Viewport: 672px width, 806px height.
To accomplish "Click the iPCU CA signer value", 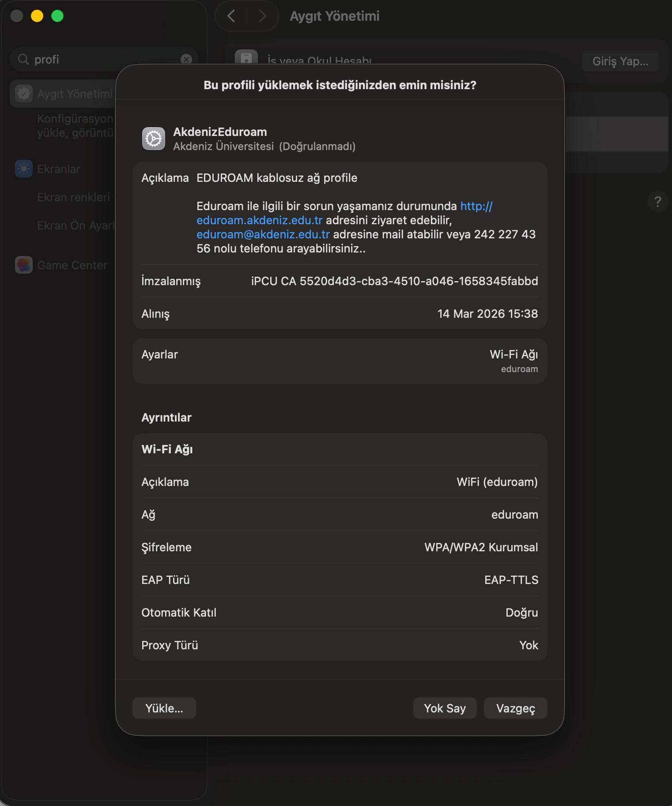I will [394, 281].
